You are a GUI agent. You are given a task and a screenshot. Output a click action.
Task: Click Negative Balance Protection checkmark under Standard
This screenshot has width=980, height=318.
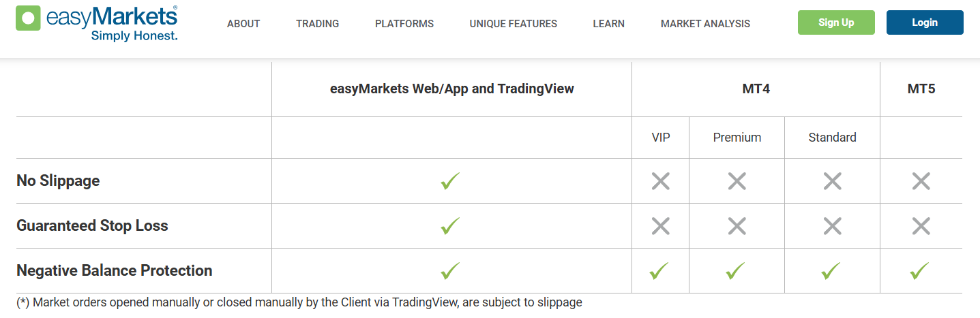tap(832, 271)
